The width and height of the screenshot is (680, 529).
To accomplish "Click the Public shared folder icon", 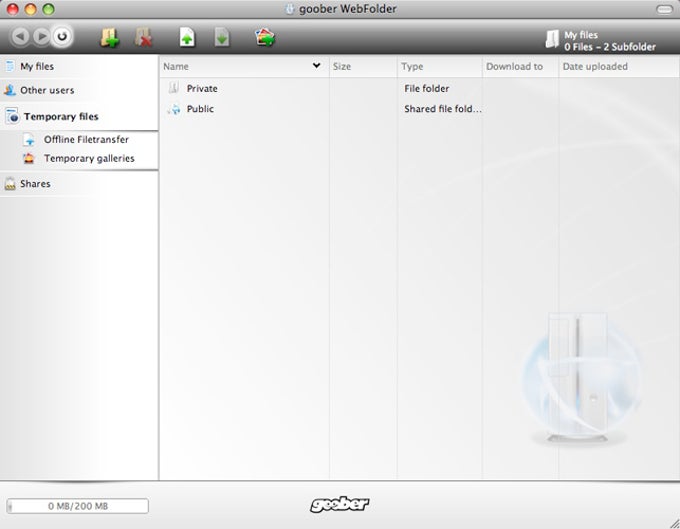I will [174, 109].
